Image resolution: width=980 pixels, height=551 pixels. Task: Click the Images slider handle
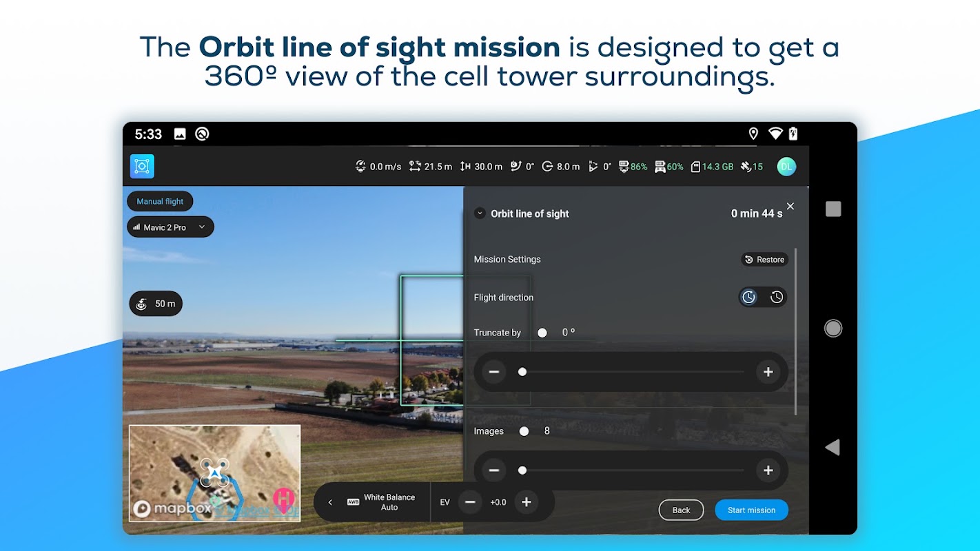[522, 470]
